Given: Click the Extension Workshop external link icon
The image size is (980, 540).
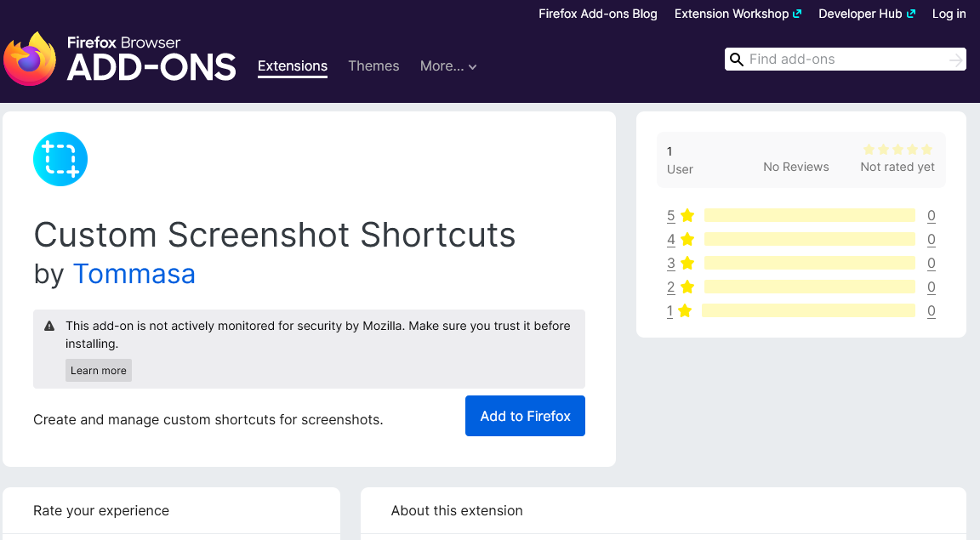Looking at the screenshot, I should pyautogui.click(x=797, y=14).
